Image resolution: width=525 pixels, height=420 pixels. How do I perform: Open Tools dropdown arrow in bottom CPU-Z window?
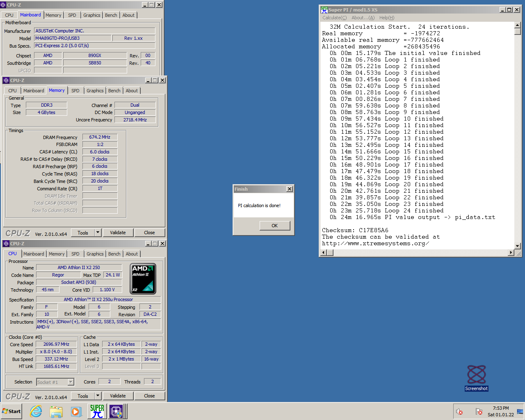tap(98, 396)
